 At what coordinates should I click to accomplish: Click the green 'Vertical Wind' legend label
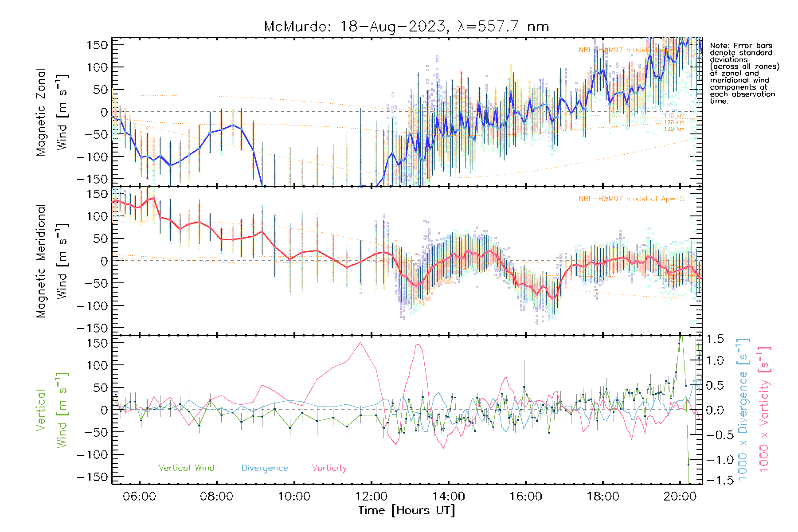coord(186,468)
